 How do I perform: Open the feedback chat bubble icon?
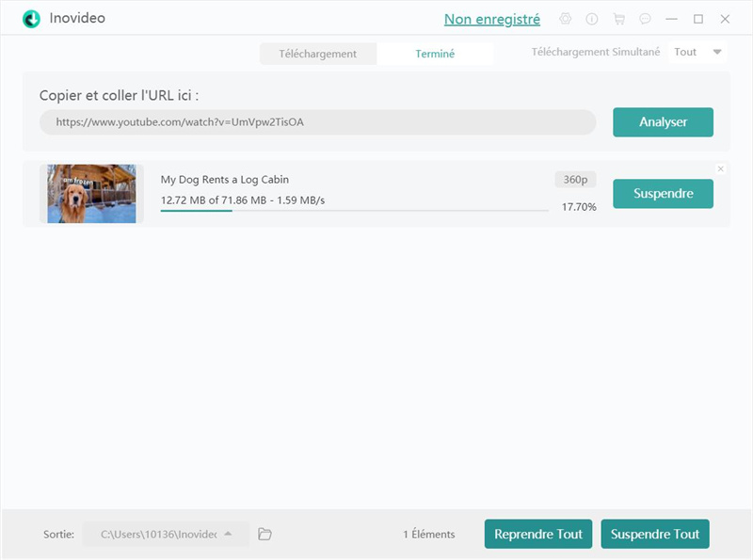tap(645, 19)
